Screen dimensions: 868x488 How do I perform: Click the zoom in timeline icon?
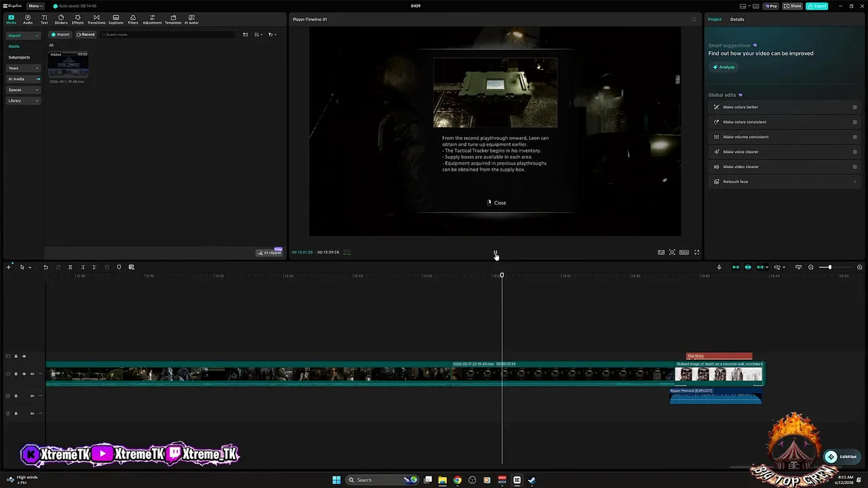click(860, 267)
